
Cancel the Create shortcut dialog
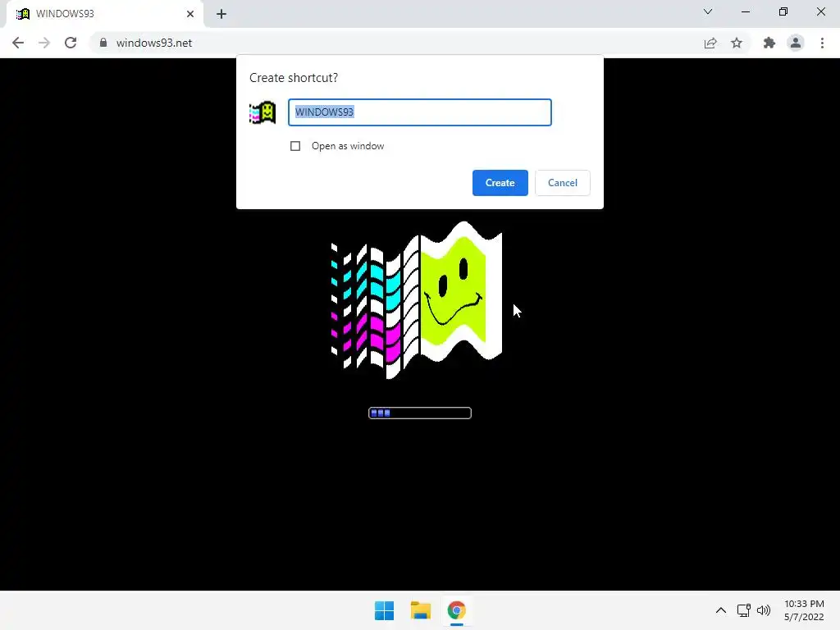[x=562, y=183]
